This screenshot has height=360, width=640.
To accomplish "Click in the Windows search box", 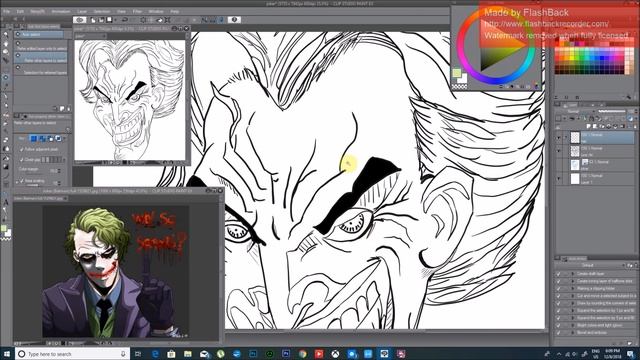I will point(73,354).
